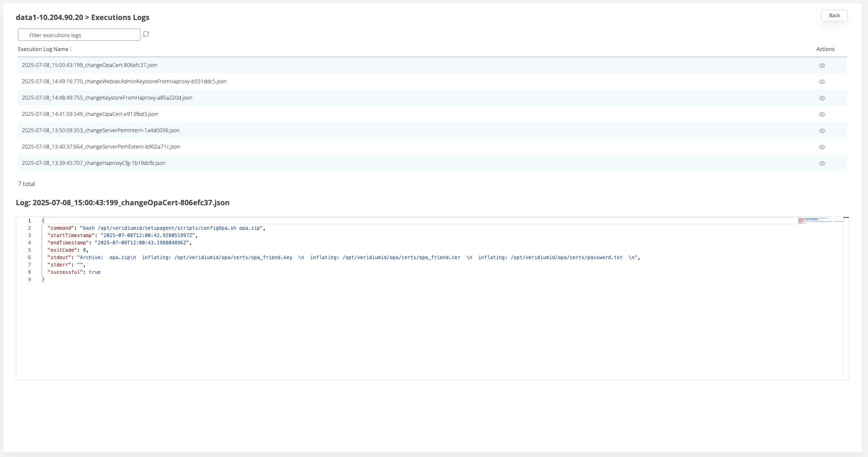This screenshot has width=868, height=457.
Task: Click line number 6 in editor gutter
Action: [29, 257]
